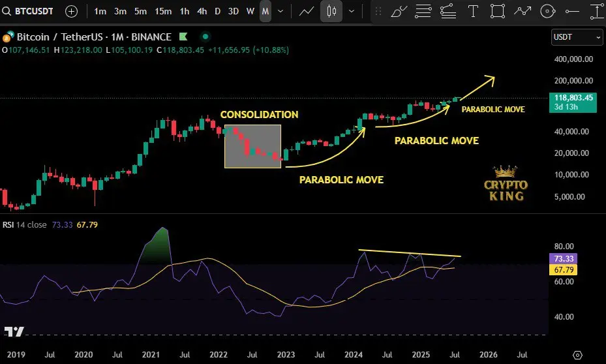Expand chart type dropdown arrow
This screenshot has height=364, width=606.
pyautogui.click(x=352, y=11)
